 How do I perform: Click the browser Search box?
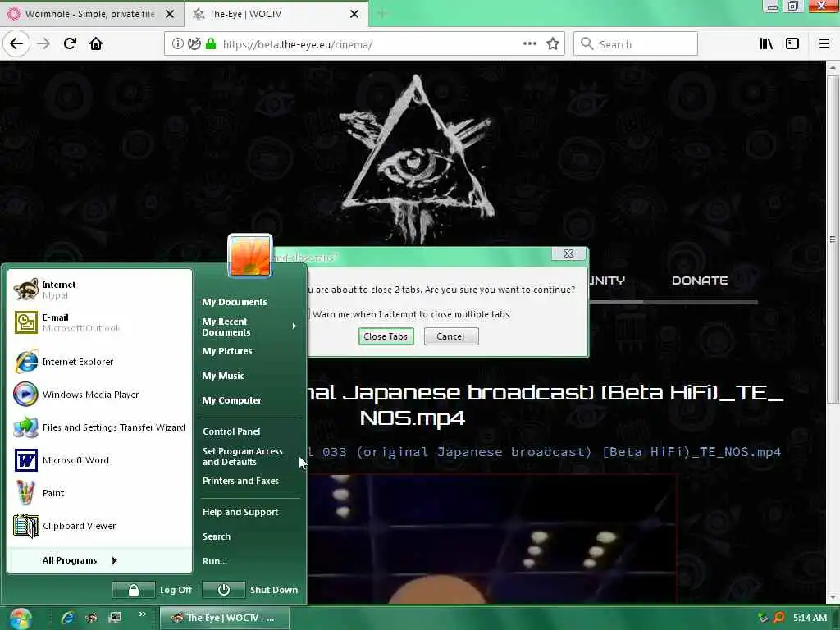[x=636, y=44]
